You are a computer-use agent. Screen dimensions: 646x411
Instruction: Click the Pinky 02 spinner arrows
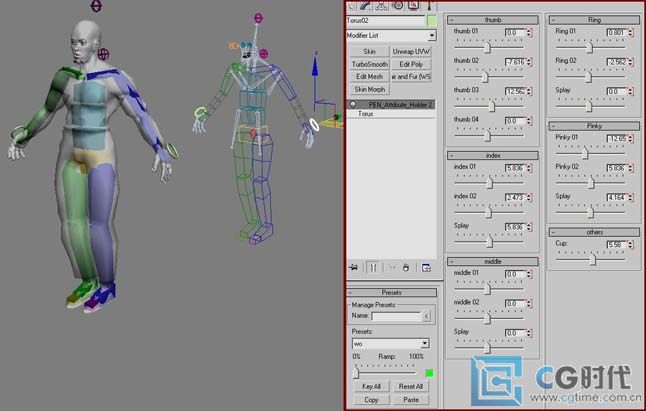pyautogui.click(x=630, y=168)
